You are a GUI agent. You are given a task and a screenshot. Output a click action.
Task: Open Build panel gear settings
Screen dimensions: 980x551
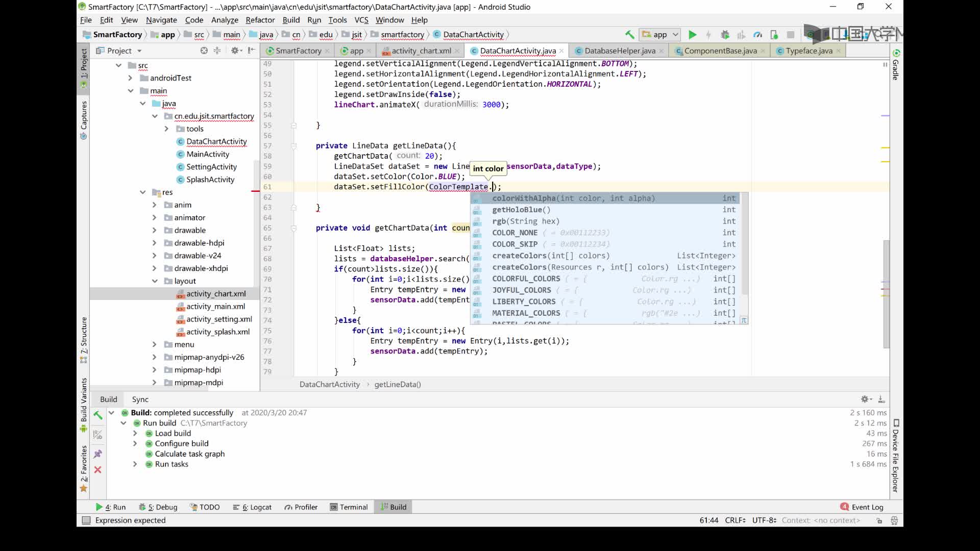pos(866,399)
